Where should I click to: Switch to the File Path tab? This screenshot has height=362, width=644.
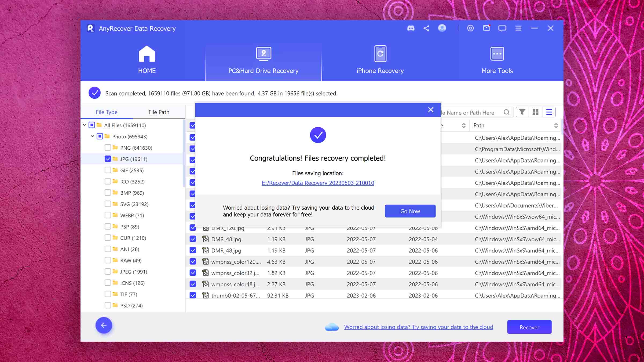pos(159,112)
